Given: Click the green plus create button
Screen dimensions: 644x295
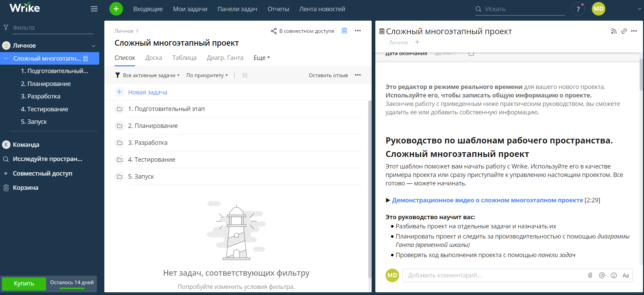Looking at the screenshot, I should (116, 9).
